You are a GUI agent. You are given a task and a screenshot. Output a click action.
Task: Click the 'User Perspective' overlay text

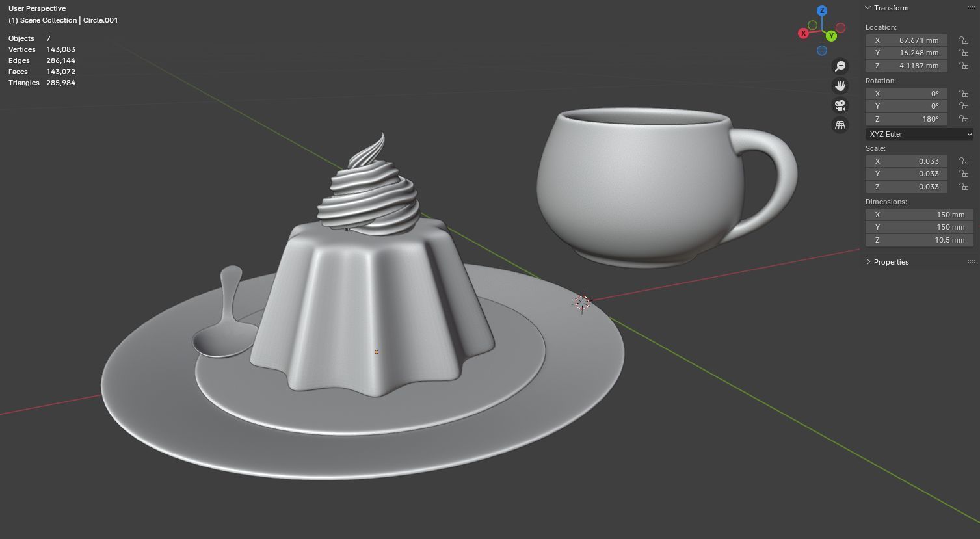[x=37, y=8]
